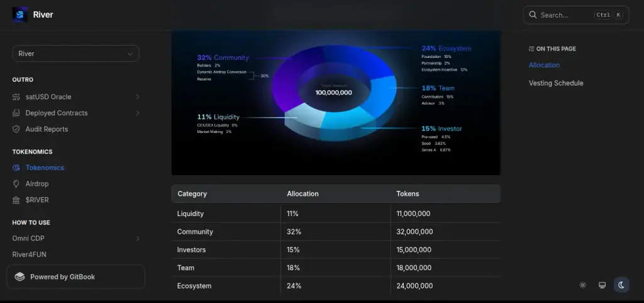Click the 24% allocation cell
The height and width of the screenshot is (303, 644).
point(336,286)
